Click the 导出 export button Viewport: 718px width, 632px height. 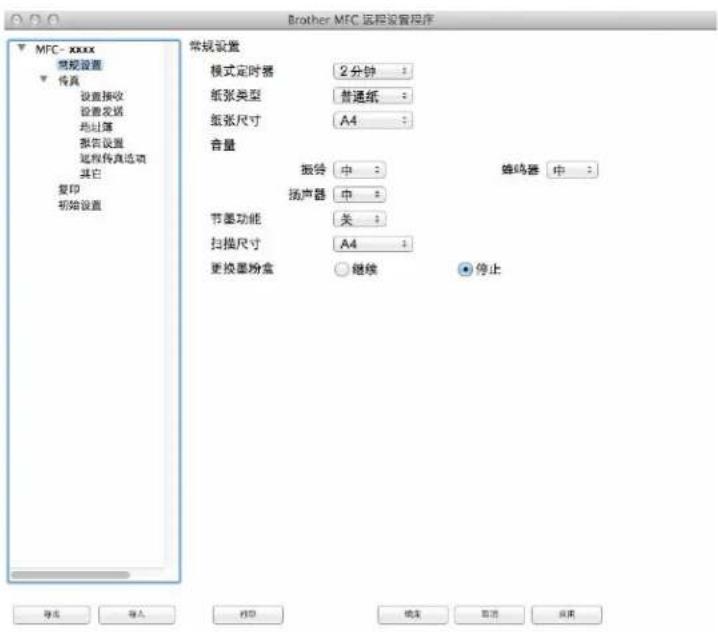(51, 614)
